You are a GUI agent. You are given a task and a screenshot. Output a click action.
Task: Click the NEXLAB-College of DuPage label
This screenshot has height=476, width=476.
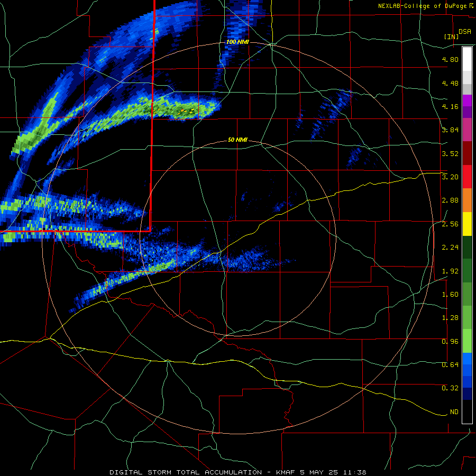(x=422, y=6)
